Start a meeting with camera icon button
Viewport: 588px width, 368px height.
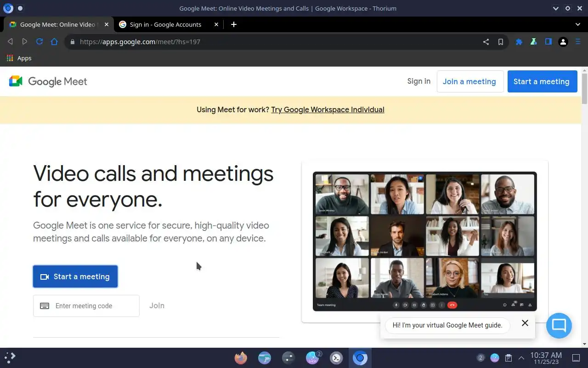75,276
